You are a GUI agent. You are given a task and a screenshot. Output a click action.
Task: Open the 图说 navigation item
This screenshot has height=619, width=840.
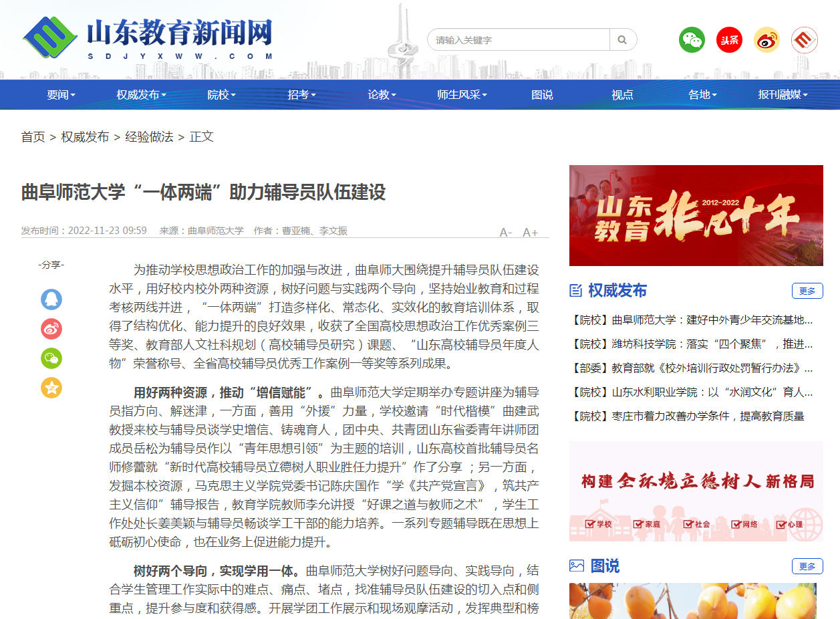click(542, 95)
